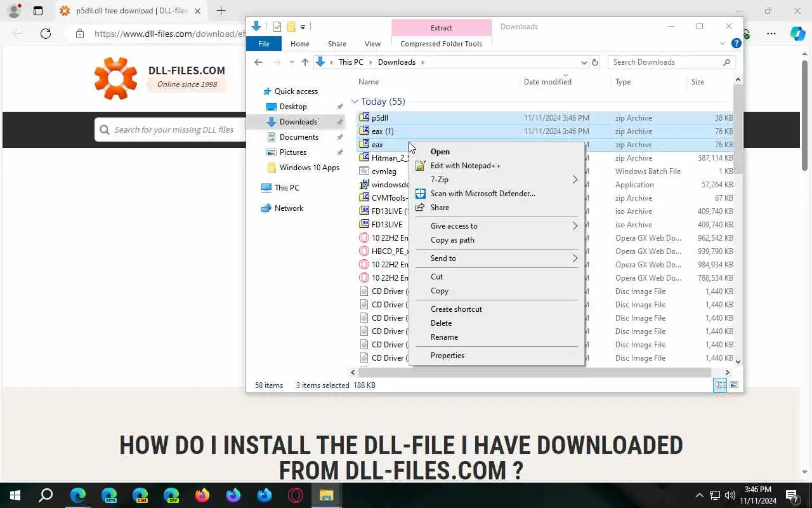Go back using the Explorer back arrow
Screen dimensions: 812x508
(258, 62)
